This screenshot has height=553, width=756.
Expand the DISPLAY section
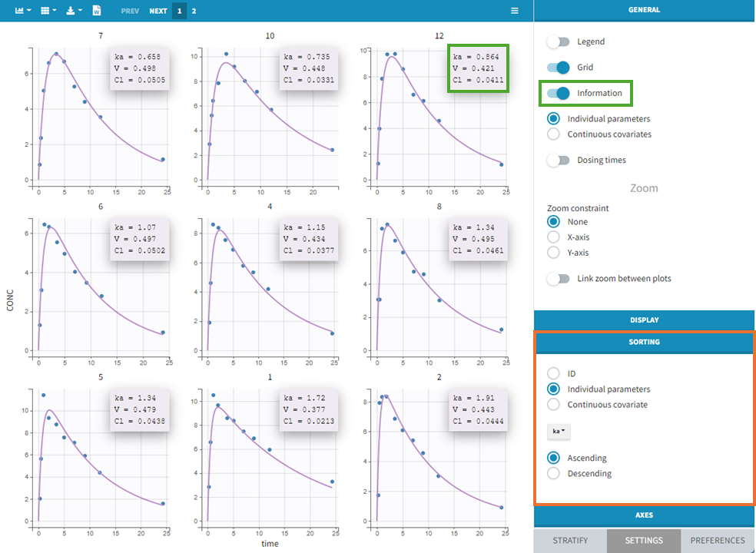pos(644,320)
